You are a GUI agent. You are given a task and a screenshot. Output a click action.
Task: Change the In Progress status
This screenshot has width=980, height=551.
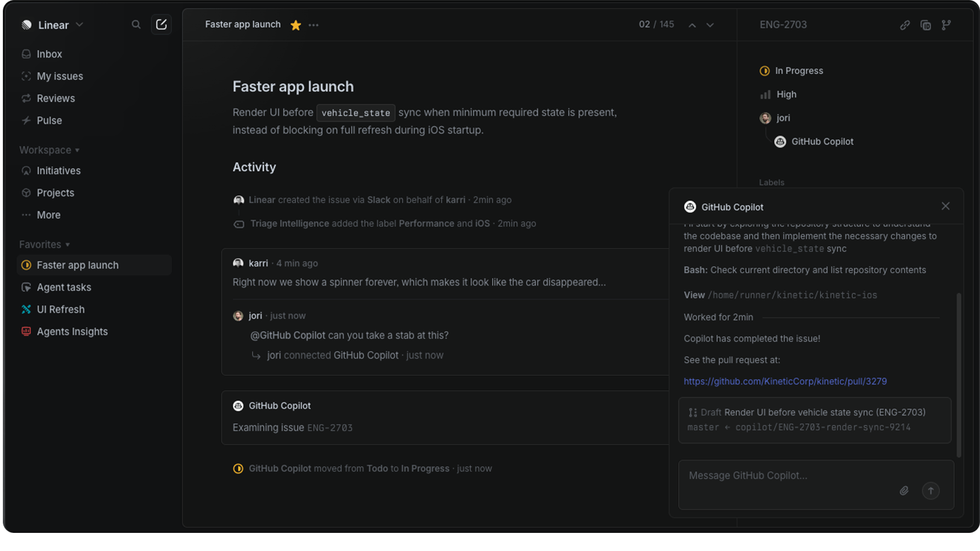coord(798,71)
